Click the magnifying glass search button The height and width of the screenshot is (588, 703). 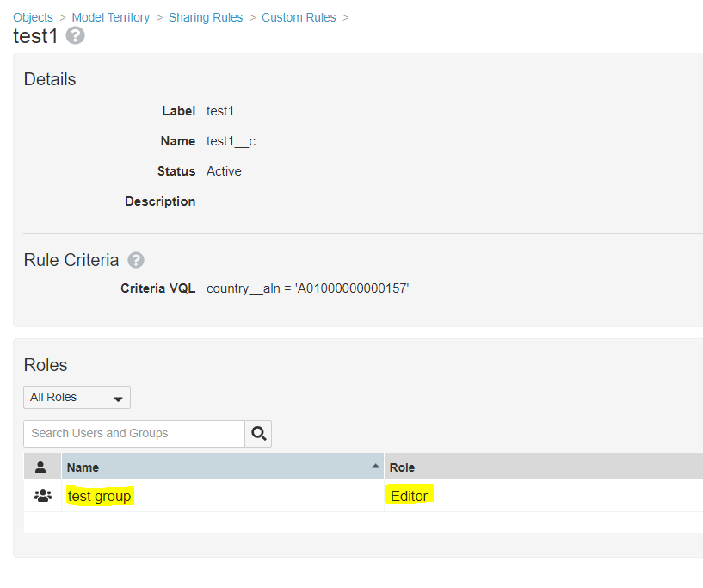click(258, 433)
